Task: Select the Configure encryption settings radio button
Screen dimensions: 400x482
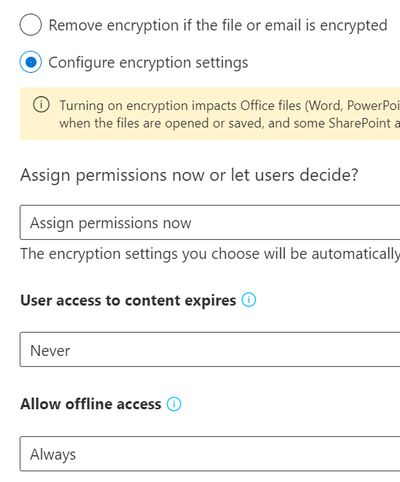Action: point(31,62)
